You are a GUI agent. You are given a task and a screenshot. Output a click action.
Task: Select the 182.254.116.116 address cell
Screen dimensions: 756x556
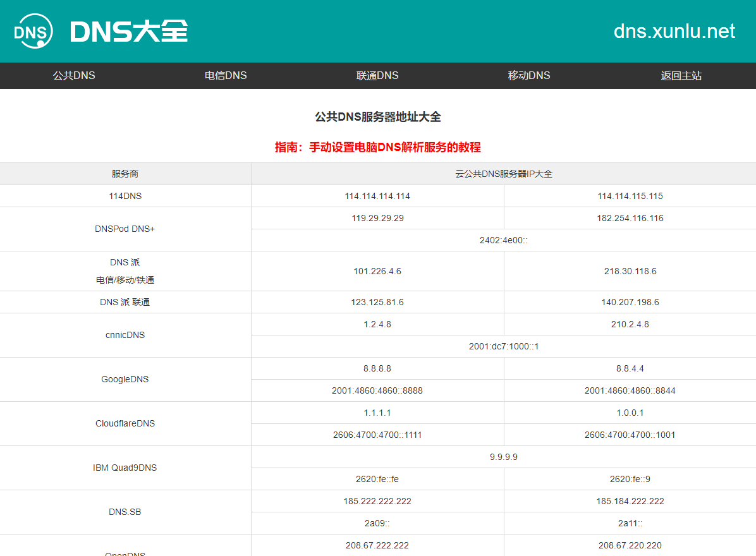[x=630, y=218]
